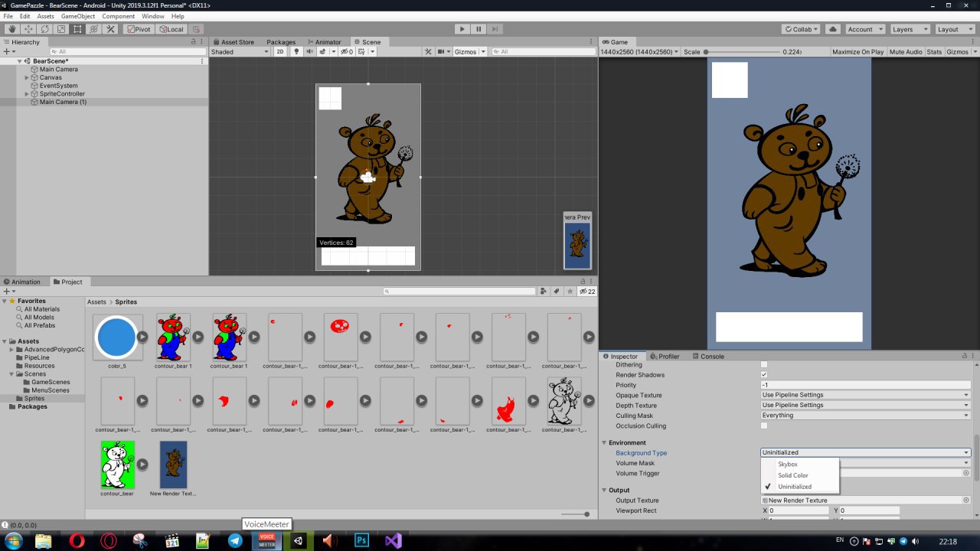Toggle Local handle rotation

coord(171,29)
